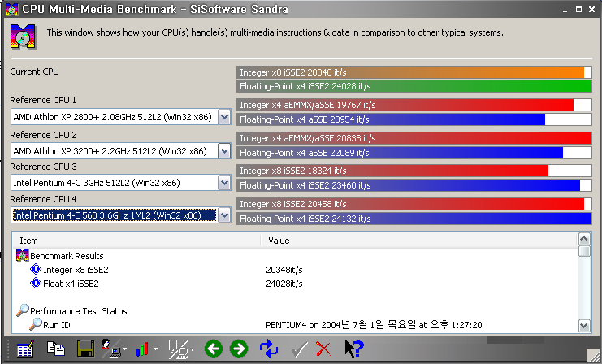
Task: Click the user and computer icon
Action: [x=111, y=349]
